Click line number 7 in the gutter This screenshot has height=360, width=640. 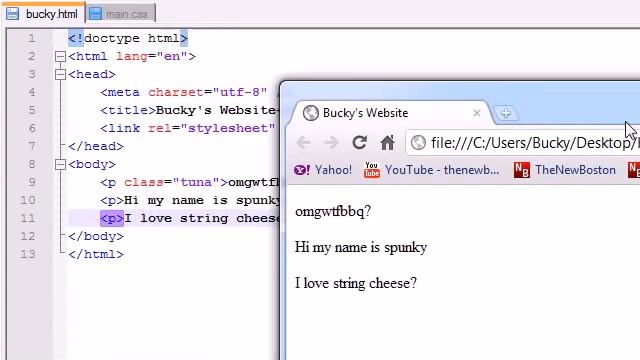click(31, 146)
